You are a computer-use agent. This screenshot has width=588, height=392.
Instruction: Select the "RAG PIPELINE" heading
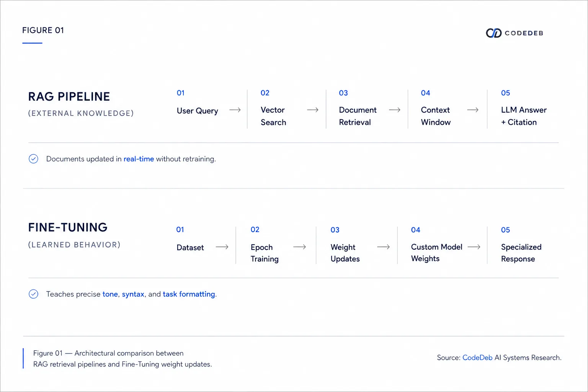(x=69, y=96)
